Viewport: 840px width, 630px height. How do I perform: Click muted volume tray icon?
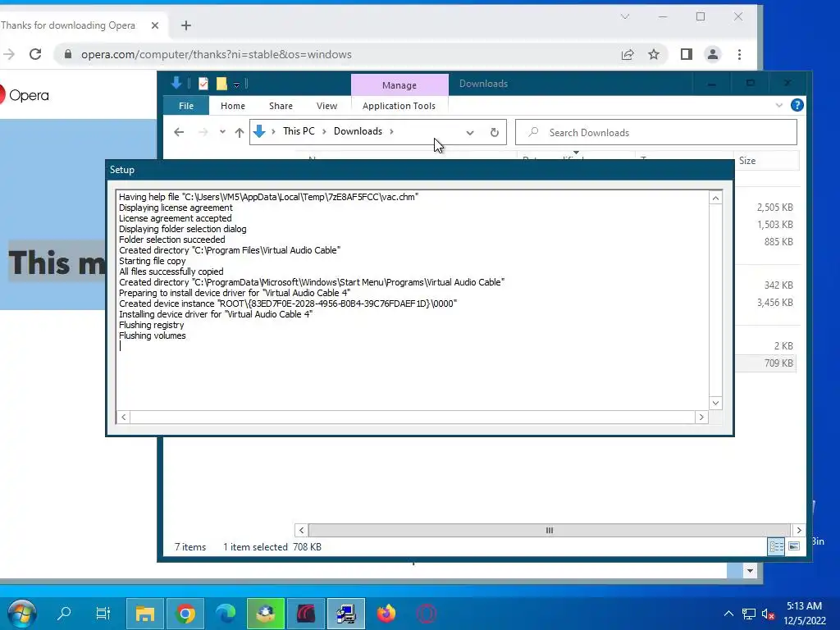click(768, 614)
